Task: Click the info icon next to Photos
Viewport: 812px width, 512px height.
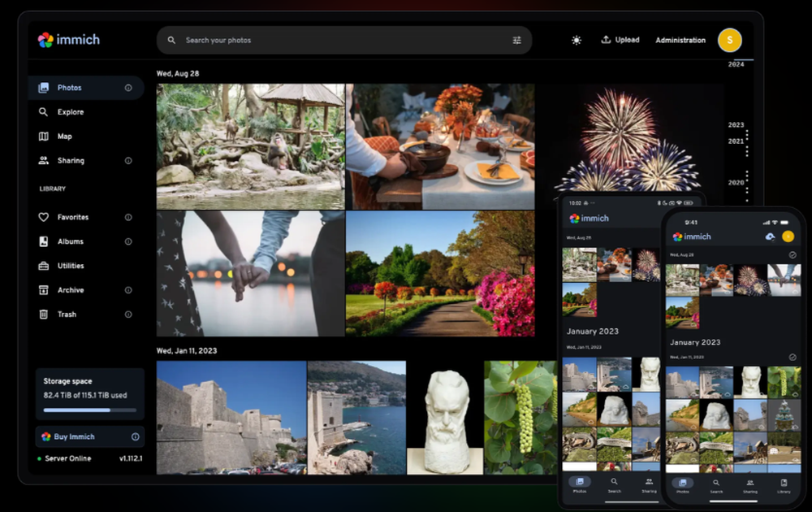Action: 128,88
